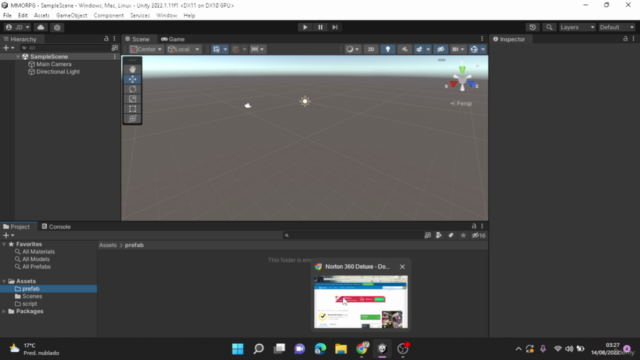Select the Rect tool
Image resolution: width=640 pixels, height=360 pixels.
point(132,109)
